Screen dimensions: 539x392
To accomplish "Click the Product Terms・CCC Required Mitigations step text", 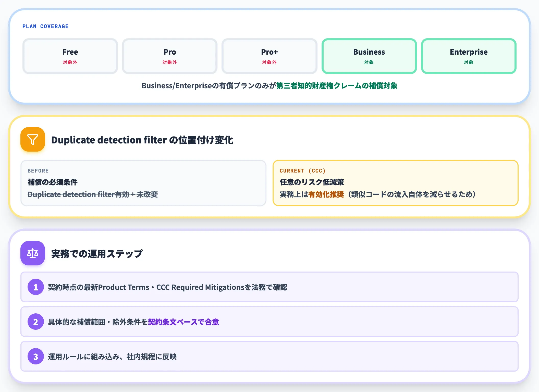I will 167,287.
